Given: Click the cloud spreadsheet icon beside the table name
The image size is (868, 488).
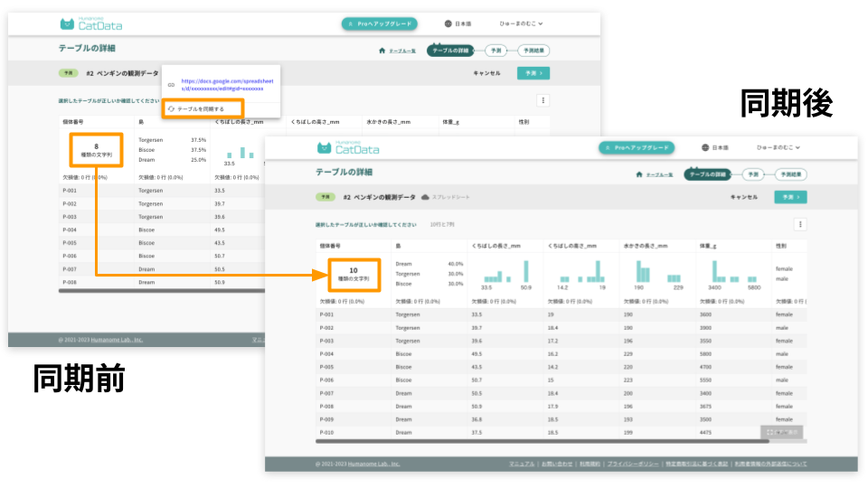Looking at the screenshot, I should tap(425, 196).
